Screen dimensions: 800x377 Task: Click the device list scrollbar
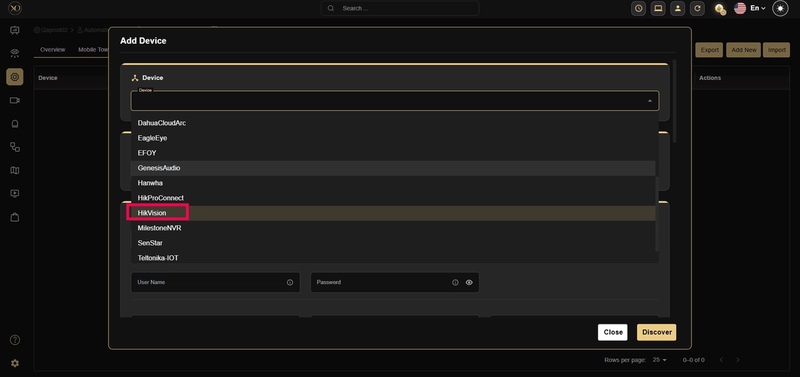(x=657, y=213)
